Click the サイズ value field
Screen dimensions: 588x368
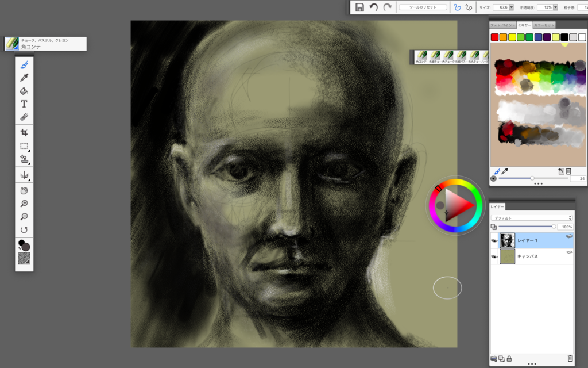tap(501, 7)
